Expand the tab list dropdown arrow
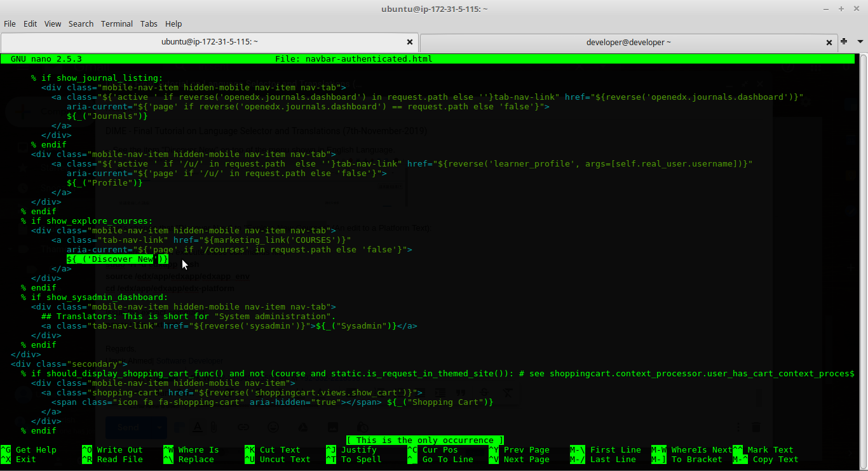This screenshot has width=868, height=471. point(860,41)
